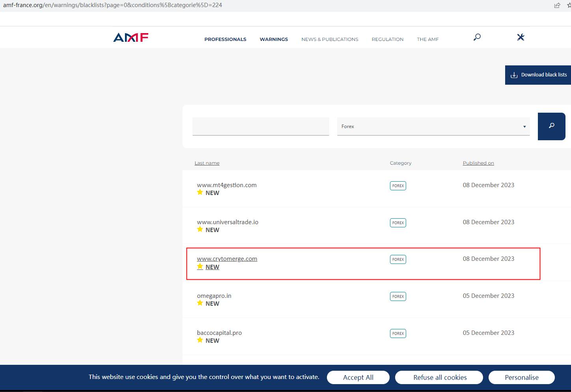Open www.crytomerge.com entry
Viewport: 571px width, 392px height.
pyautogui.click(x=227, y=259)
